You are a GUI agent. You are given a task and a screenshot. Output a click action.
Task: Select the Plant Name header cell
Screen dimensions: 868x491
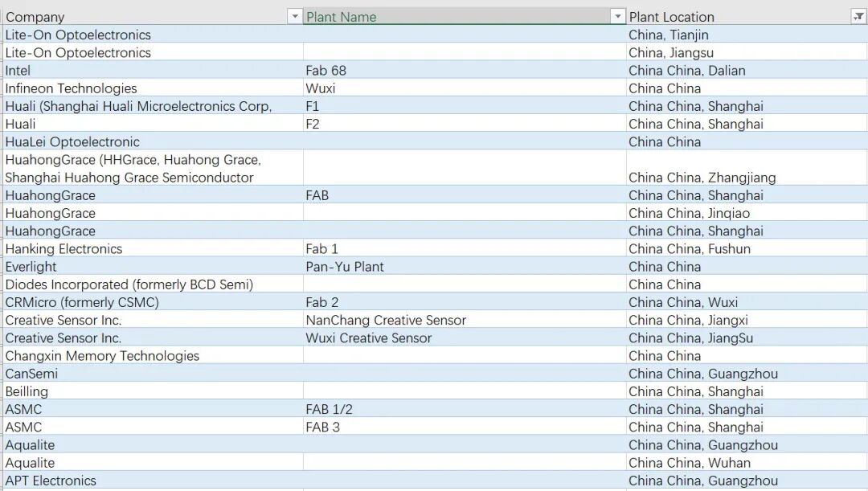(x=465, y=17)
